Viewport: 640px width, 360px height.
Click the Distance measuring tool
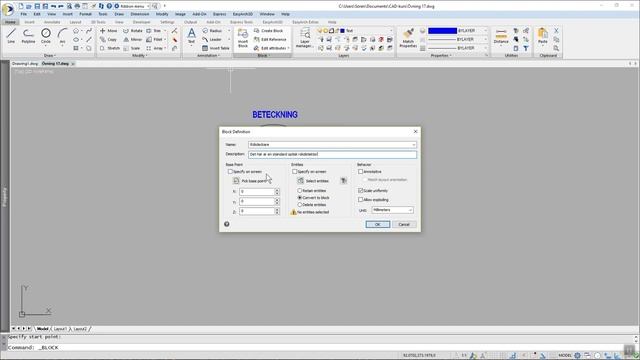coord(501,36)
